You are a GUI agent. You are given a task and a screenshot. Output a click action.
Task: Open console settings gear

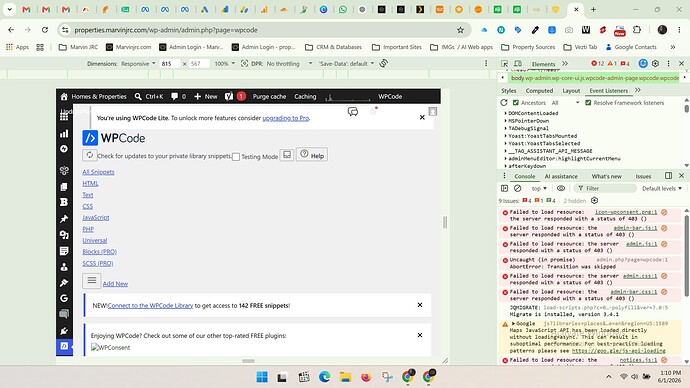coord(595,201)
